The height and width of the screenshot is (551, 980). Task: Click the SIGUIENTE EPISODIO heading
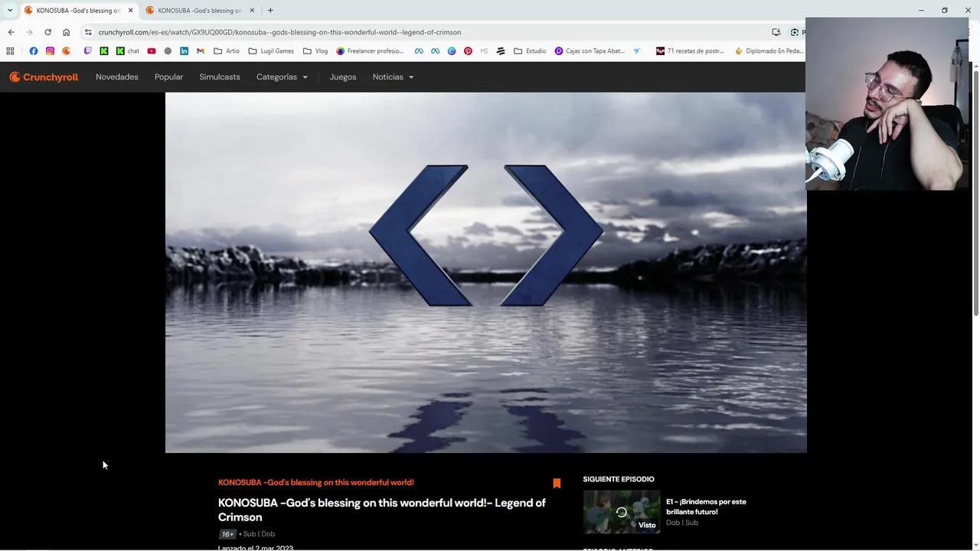click(619, 479)
